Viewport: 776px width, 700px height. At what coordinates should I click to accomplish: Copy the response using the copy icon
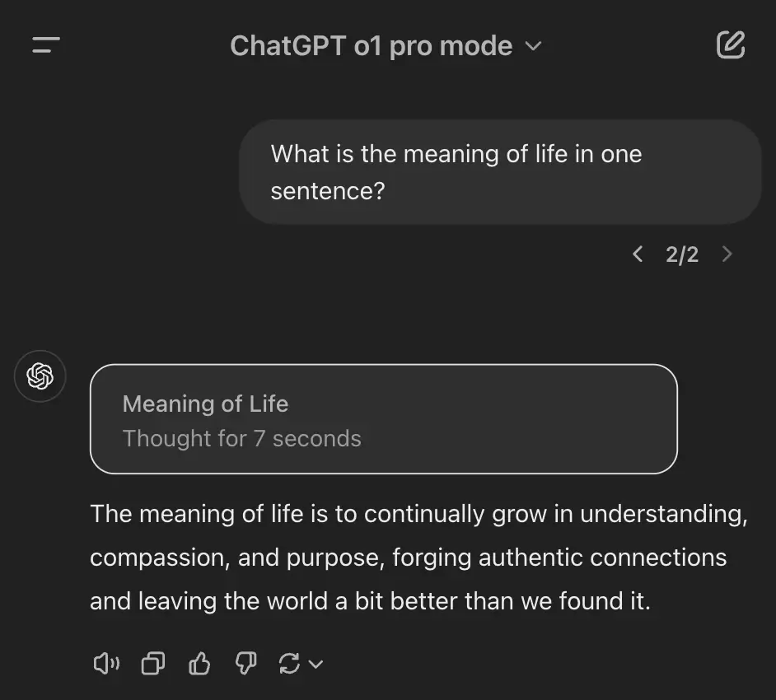tap(152, 663)
